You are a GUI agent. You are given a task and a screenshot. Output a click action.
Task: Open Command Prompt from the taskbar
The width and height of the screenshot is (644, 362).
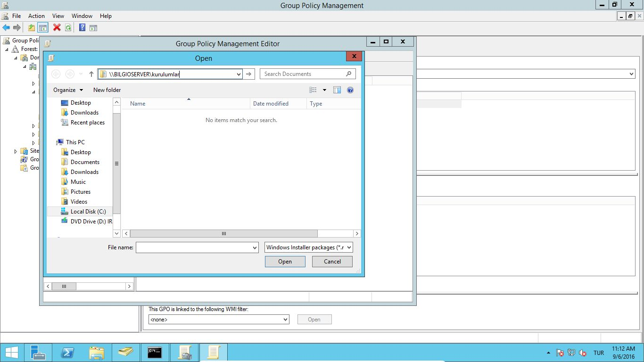(155, 353)
